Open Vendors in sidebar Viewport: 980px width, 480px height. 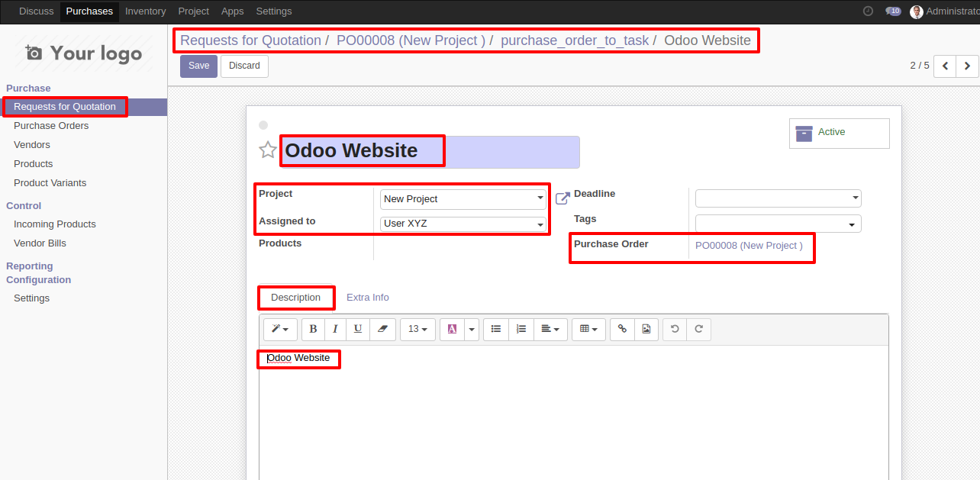[x=32, y=145]
